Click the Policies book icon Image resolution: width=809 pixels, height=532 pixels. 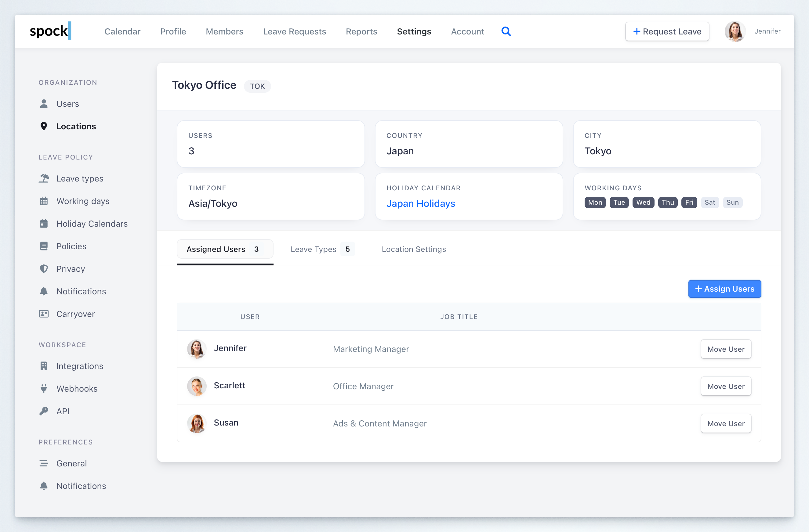[44, 246]
